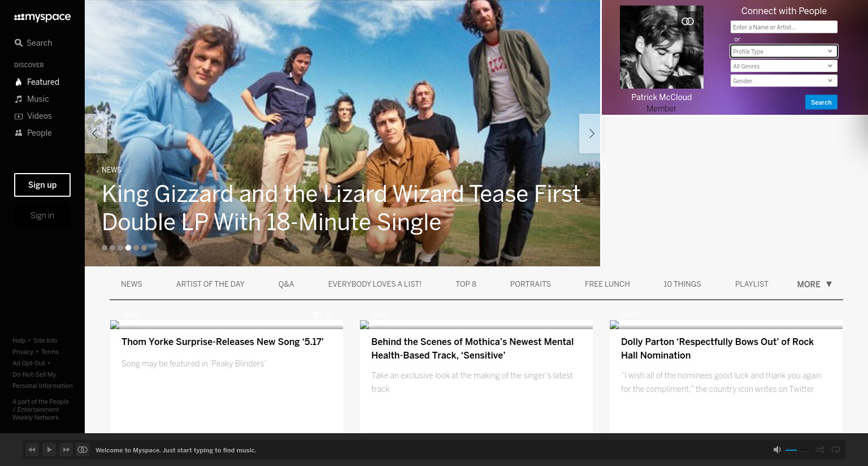Open the Privacy footer link

click(x=23, y=352)
